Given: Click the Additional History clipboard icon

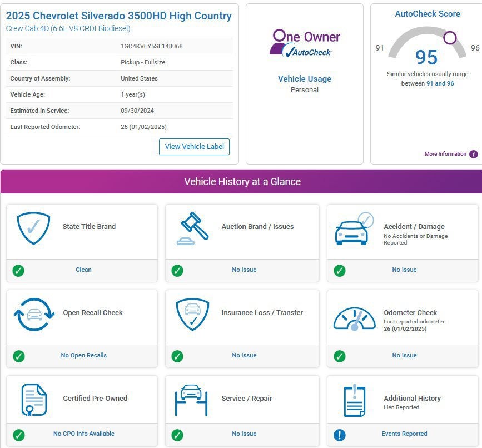Looking at the screenshot, I should tap(355, 400).
